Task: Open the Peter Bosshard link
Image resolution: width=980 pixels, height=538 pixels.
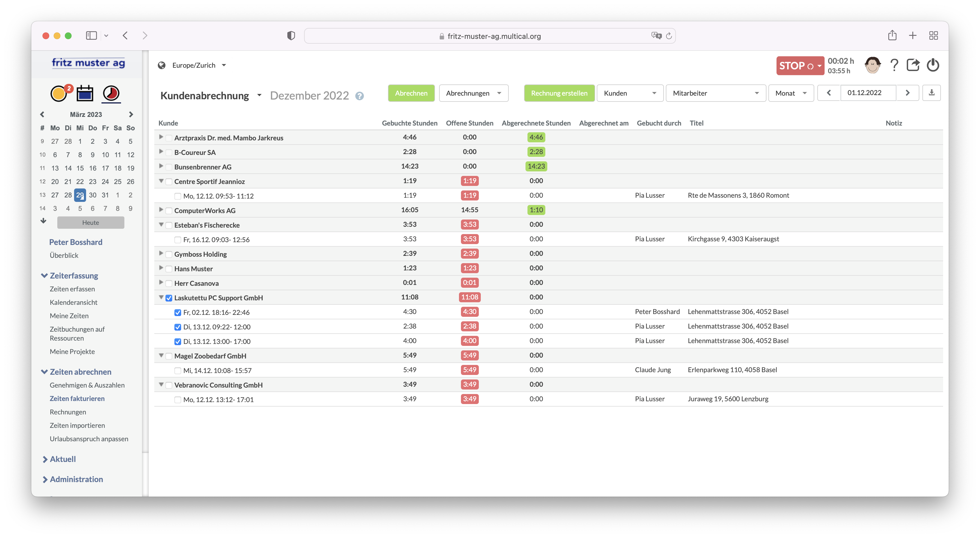Action: coord(76,242)
